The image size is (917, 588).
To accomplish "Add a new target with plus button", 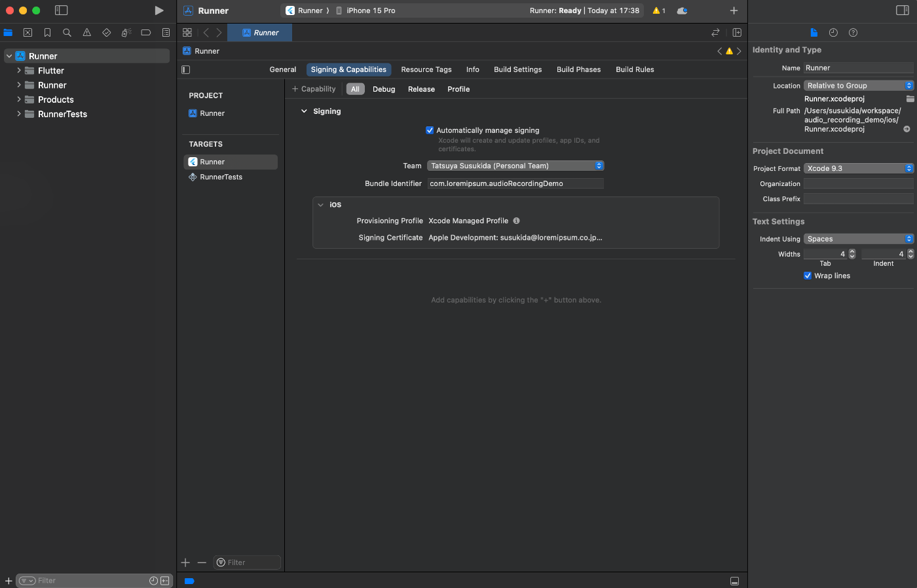I will (185, 562).
